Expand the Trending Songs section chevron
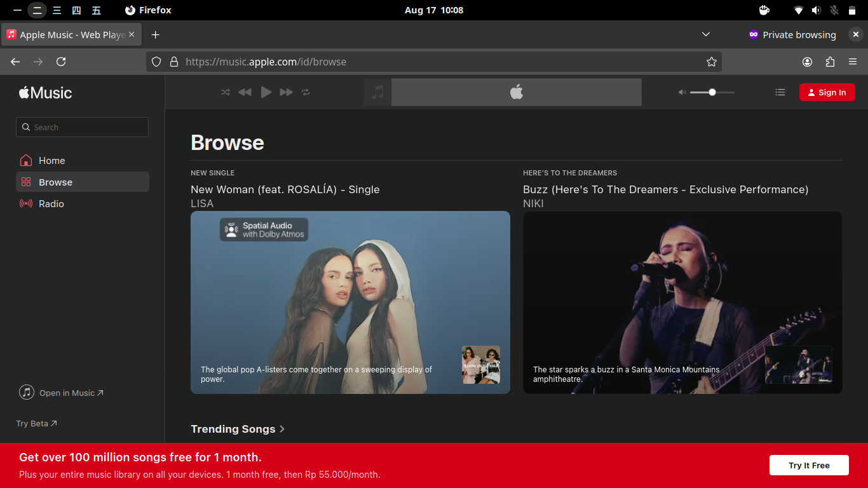868x488 pixels. coord(282,429)
